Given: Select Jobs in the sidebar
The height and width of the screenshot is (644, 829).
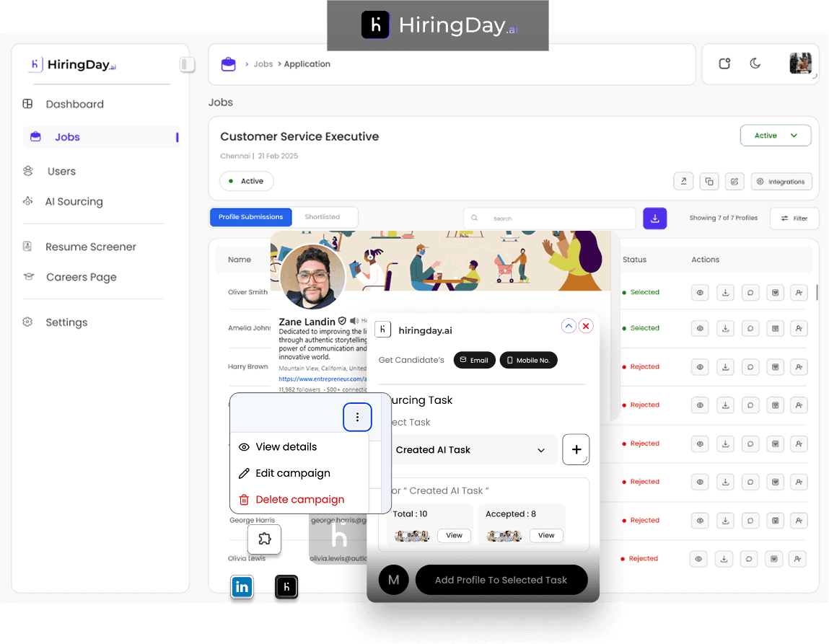Looking at the screenshot, I should click(102, 137).
